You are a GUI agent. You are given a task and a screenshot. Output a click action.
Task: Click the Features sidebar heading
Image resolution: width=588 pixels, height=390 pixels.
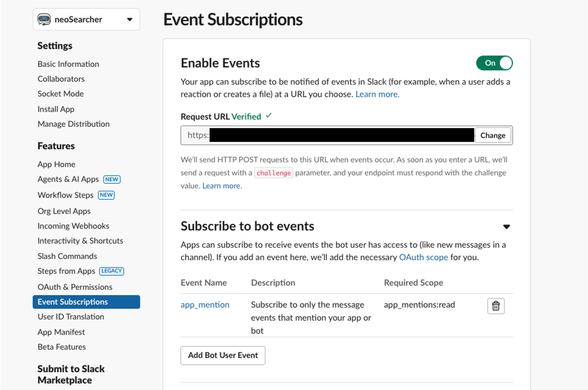tap(56, 146)
